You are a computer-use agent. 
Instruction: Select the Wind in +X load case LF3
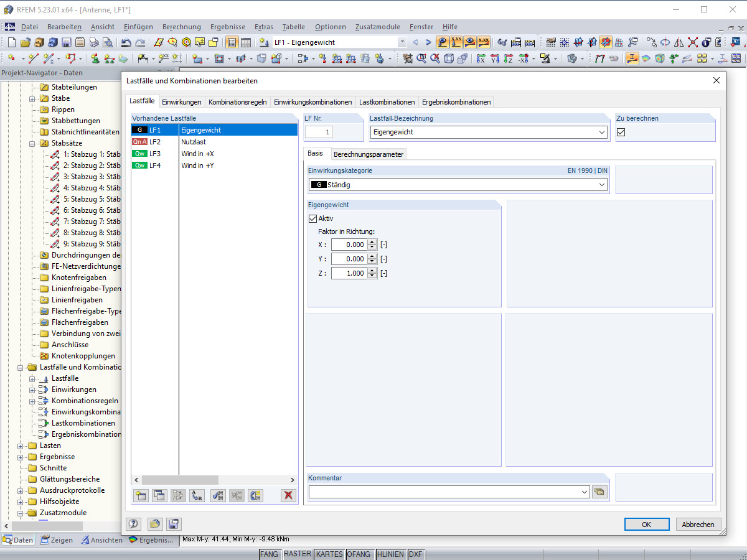[199, 154]
